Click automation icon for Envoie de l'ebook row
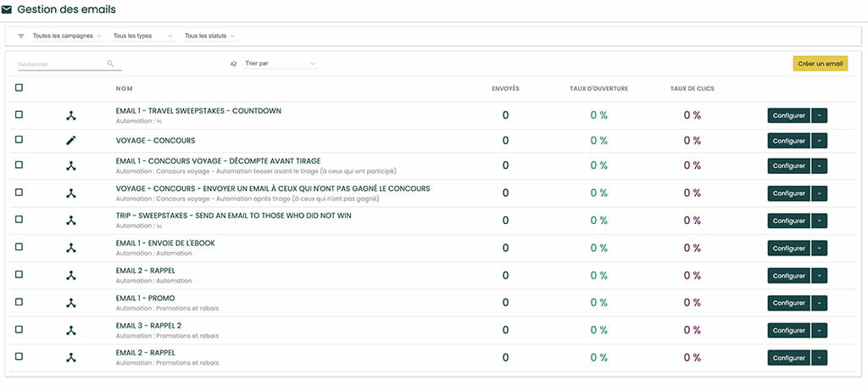Screen dimensions: 868x386 [x=71, y=248]
